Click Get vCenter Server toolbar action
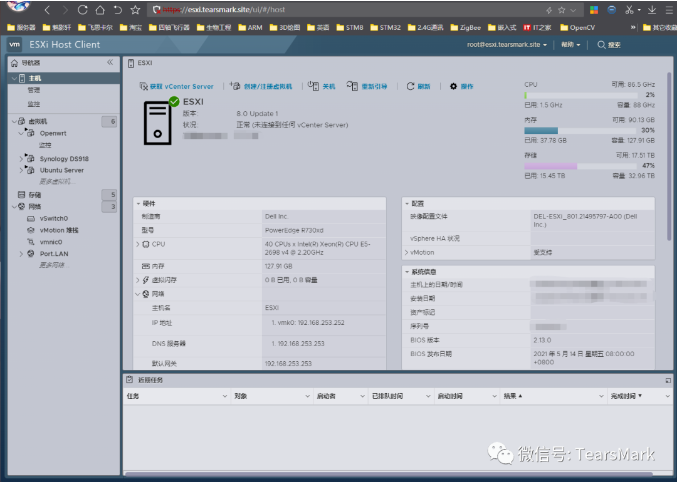This screenshot has height=482, width=677. coord(176,86)
